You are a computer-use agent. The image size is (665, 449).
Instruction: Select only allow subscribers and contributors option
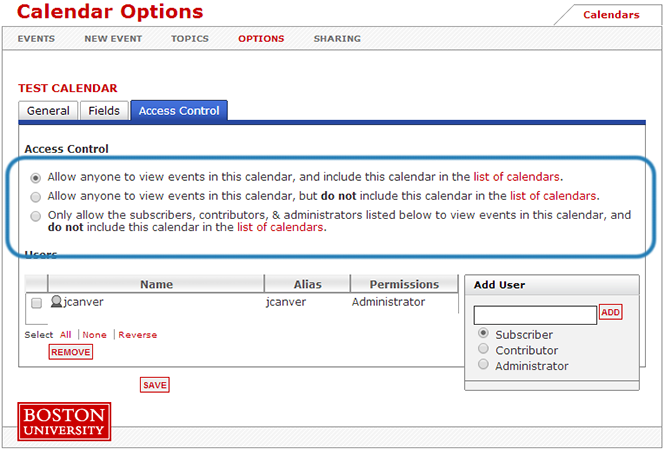click(x=37, y=215)
